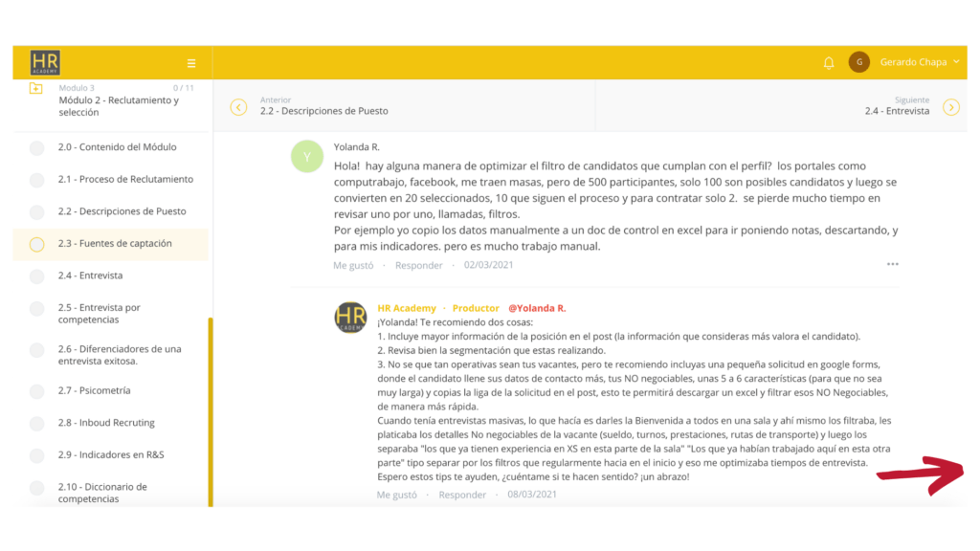Open Siguiente 2.4 Entrevista link

coord(897,105)
